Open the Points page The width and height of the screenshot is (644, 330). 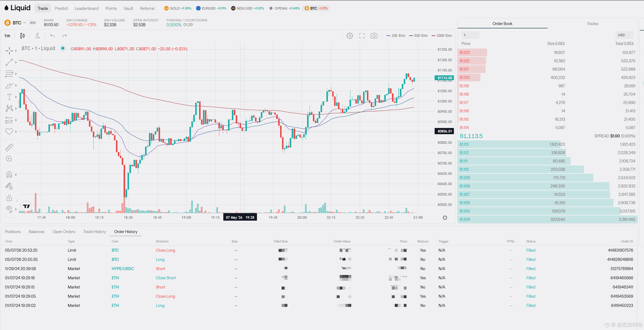point(111,8)
